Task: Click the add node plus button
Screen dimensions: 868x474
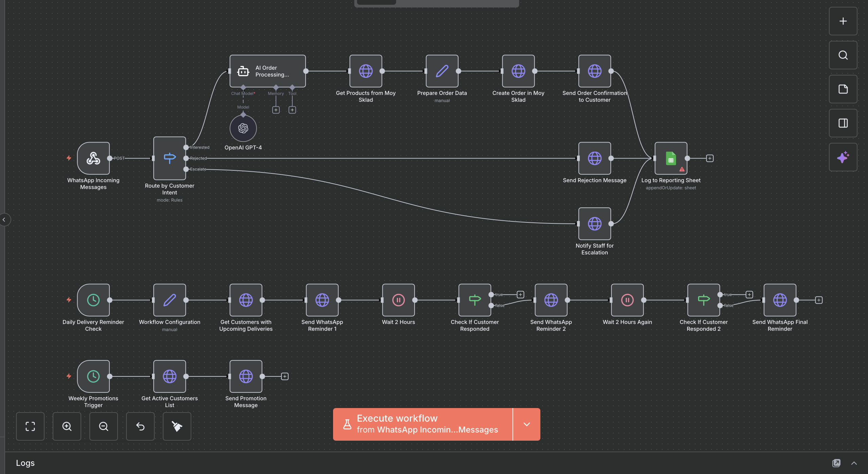Action: tap(843, 21)
